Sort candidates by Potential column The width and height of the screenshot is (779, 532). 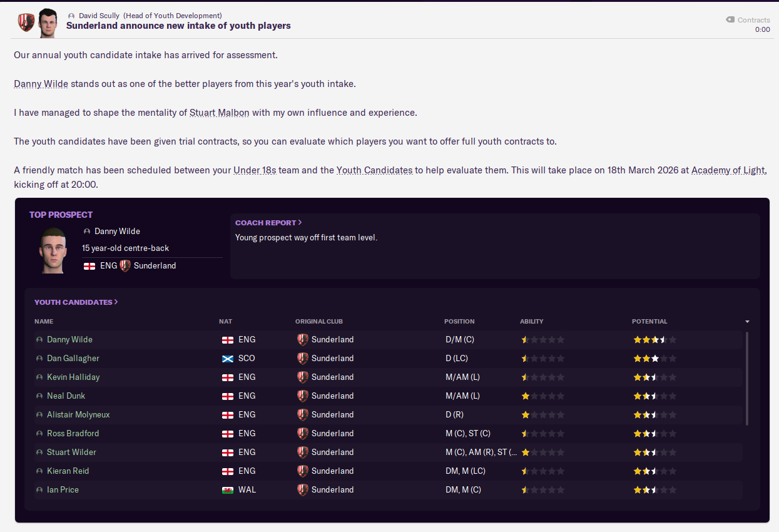click(x=649, y=322)
